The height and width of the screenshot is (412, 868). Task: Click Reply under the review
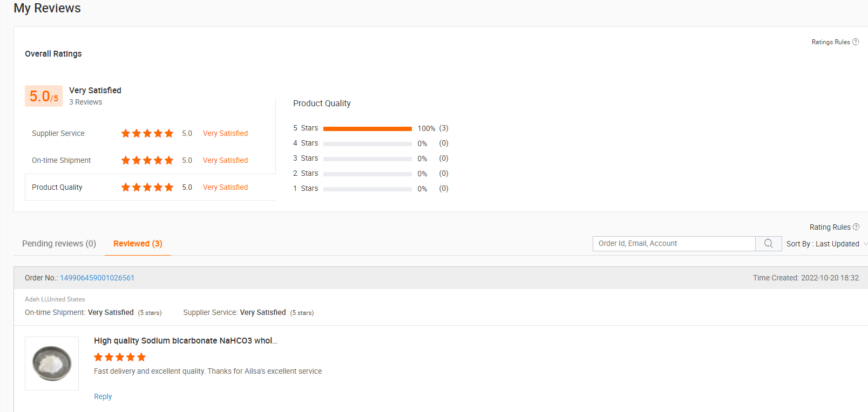pyautogui.click(x=103, y=396)
